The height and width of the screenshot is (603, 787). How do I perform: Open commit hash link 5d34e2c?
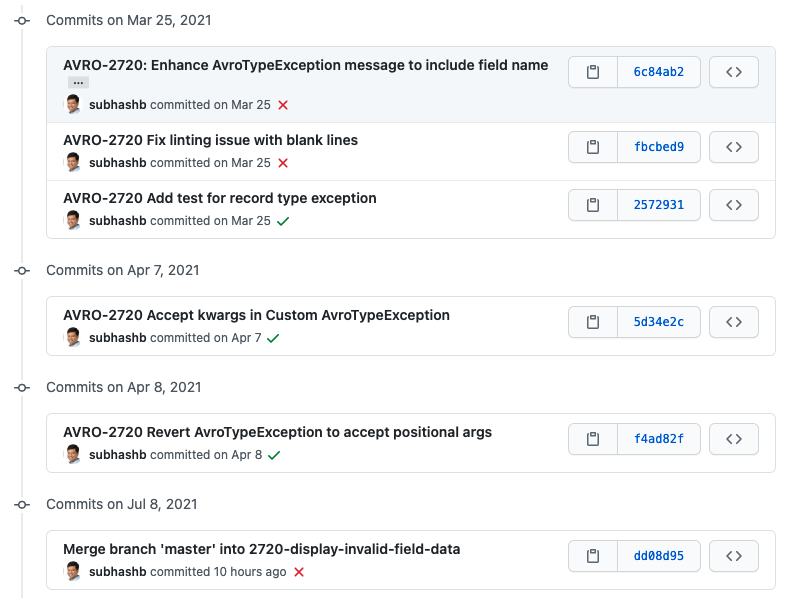coord(659,322)
